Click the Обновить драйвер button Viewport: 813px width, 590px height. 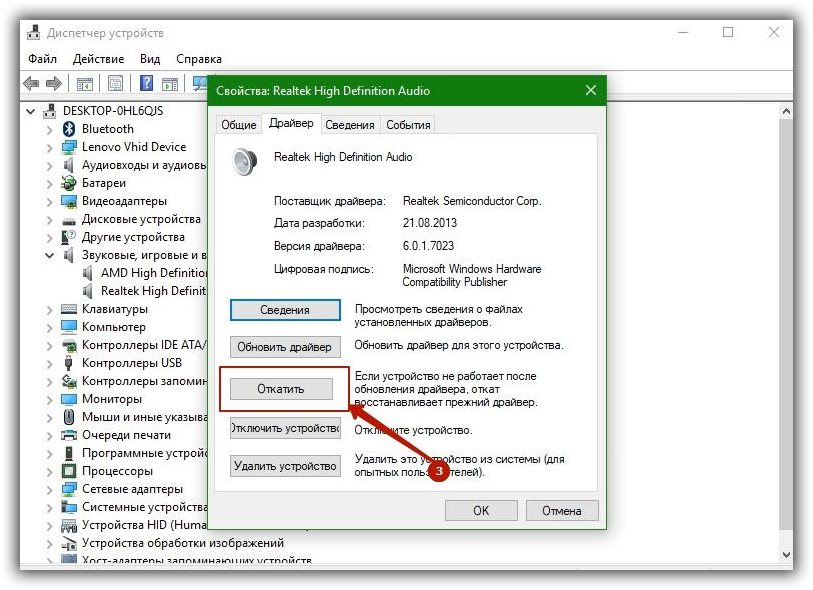click(285, 347)
